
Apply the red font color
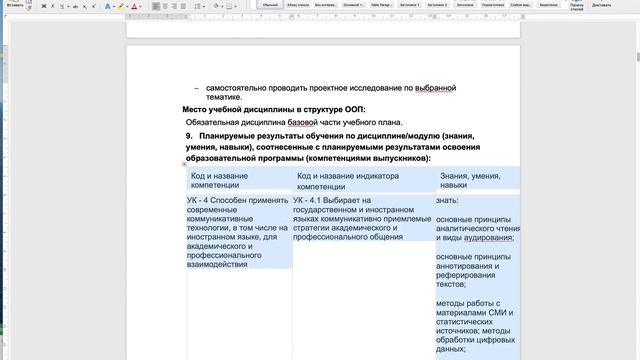pos(134,6)
